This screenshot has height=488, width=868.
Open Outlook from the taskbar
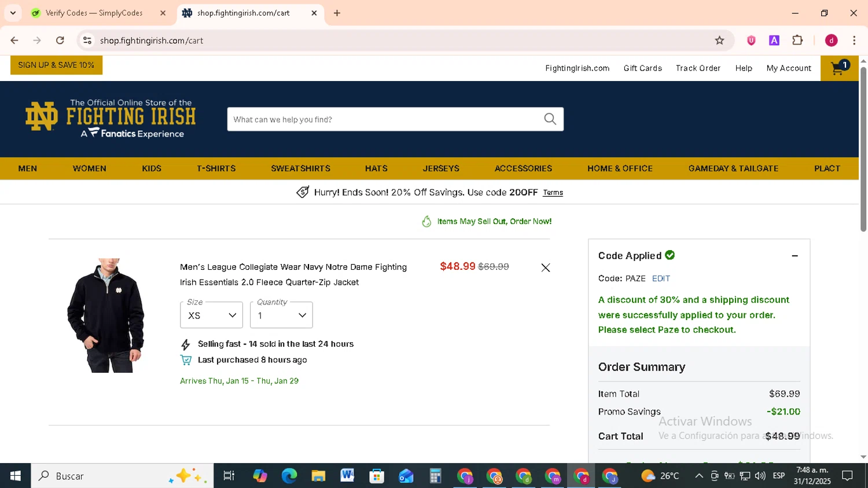pos(406,476)
